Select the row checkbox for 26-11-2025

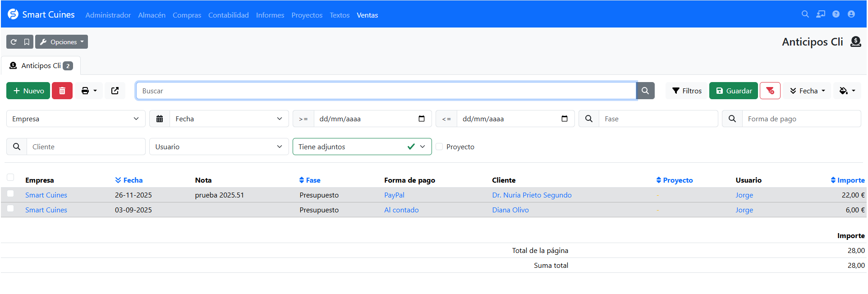(x=10, y=194)
